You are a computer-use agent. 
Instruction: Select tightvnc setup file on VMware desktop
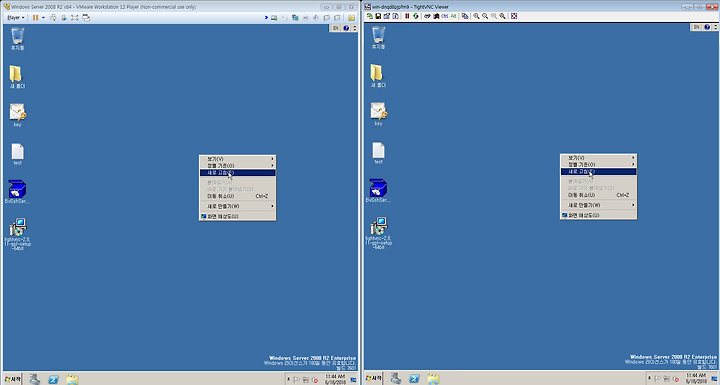(x=17, y=234)
